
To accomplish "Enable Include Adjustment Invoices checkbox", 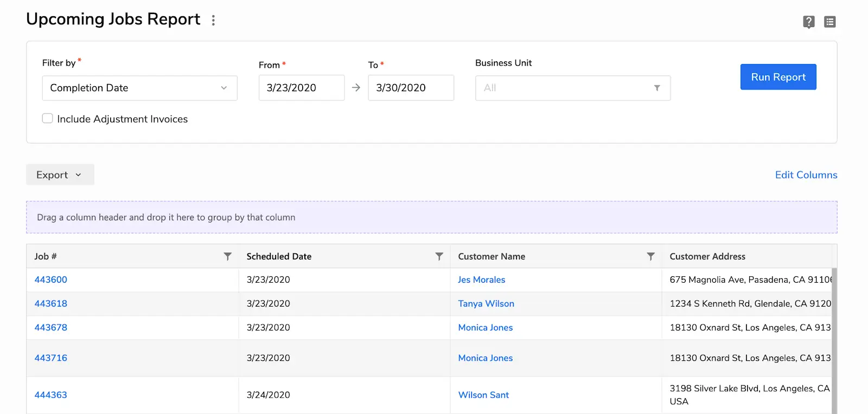I will pyautogui.click(x=48, y=119).
